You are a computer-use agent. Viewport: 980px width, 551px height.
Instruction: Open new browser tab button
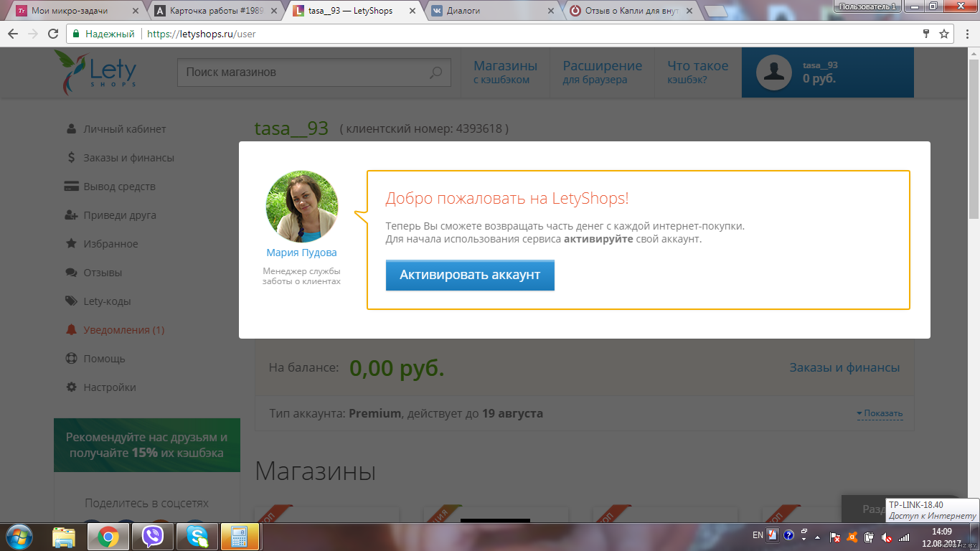(x=716, y=11)
